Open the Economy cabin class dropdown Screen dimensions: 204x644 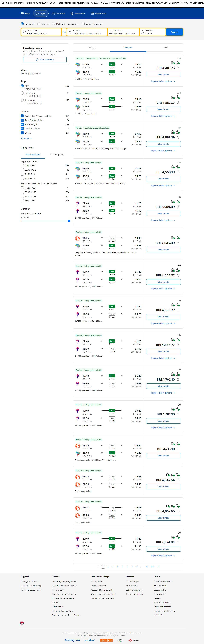[x=73, y=24]
